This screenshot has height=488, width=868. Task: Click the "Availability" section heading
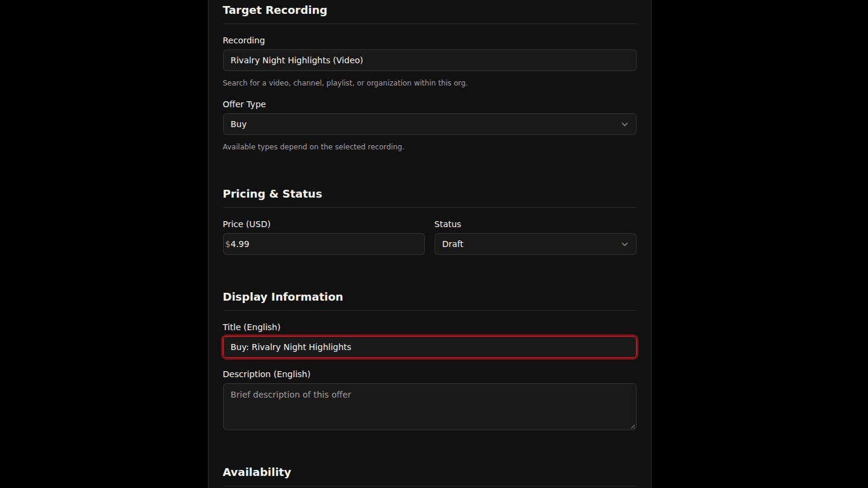(257, 472)
